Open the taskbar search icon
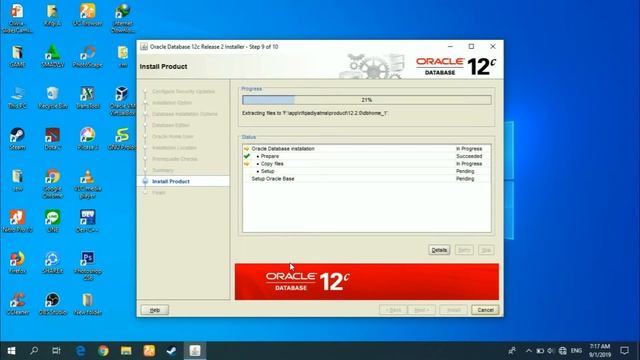 coord(34,351)
